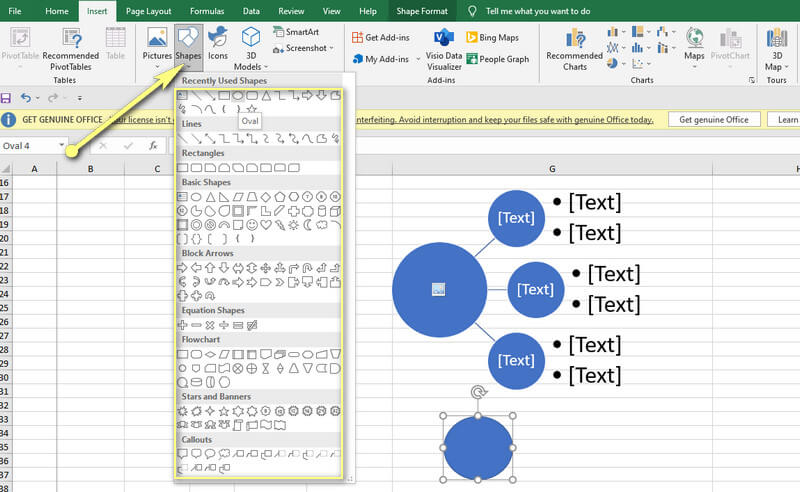Select the Oval in Recently Used Shapes

click(x=238, y=95)
